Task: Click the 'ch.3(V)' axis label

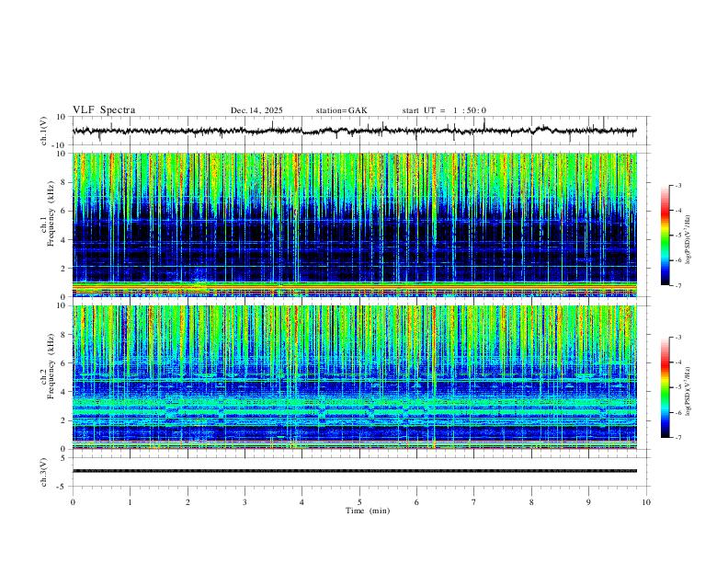Action: tap(44, 472)
